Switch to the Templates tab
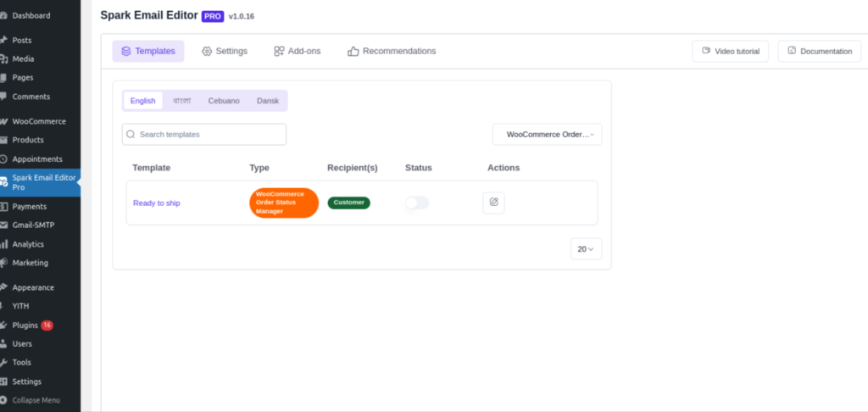This screenshot has height=412, width=868. (x=147, y=51)
